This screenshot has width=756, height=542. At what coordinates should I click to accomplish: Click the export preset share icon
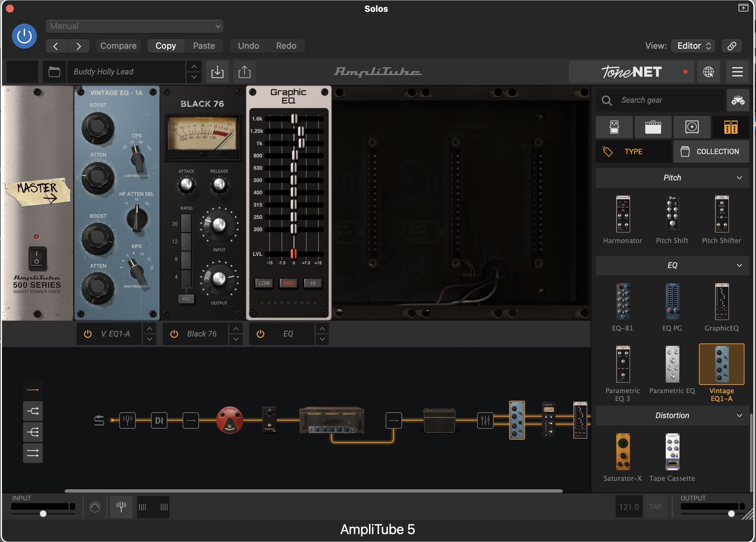244,72
